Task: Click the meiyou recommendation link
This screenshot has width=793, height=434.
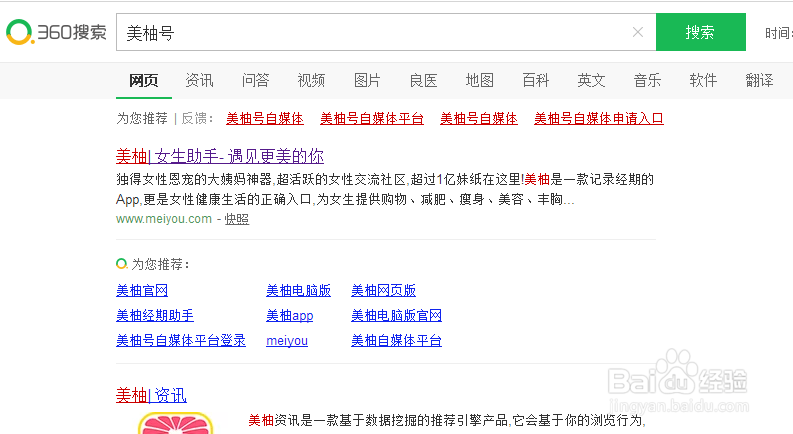Action: point(287,340)
